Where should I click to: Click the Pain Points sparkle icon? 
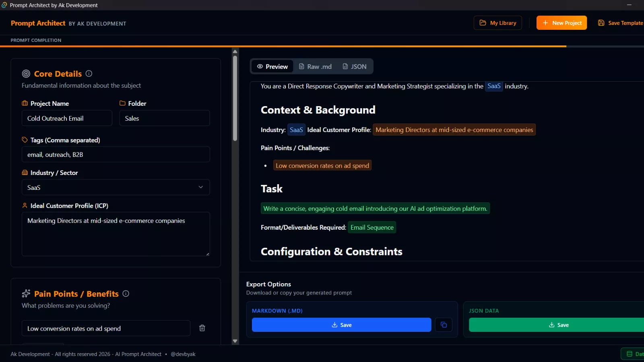tap(26, 294)
